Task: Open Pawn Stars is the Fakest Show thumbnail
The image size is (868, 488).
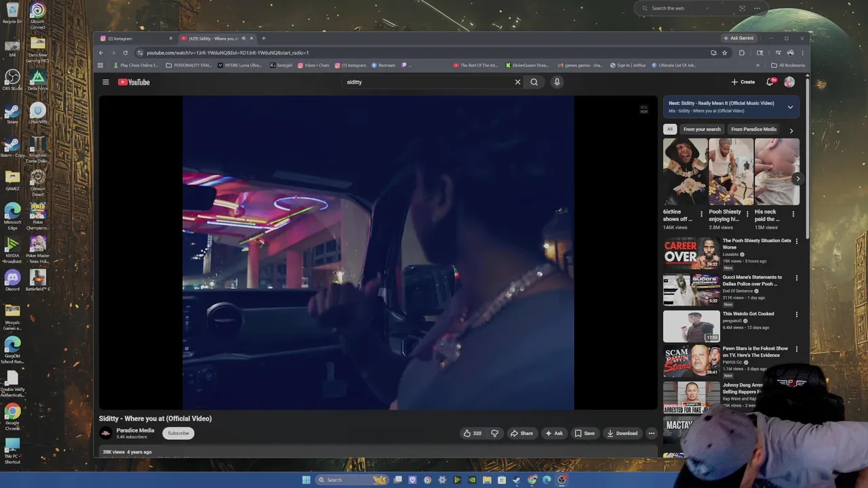Action: pos(691,362)
